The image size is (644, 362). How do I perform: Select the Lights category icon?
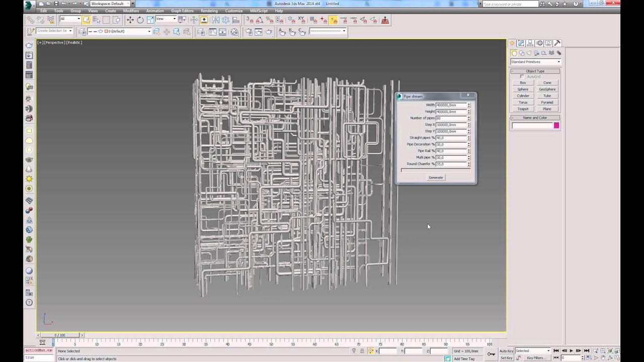(x=529, y=53)
